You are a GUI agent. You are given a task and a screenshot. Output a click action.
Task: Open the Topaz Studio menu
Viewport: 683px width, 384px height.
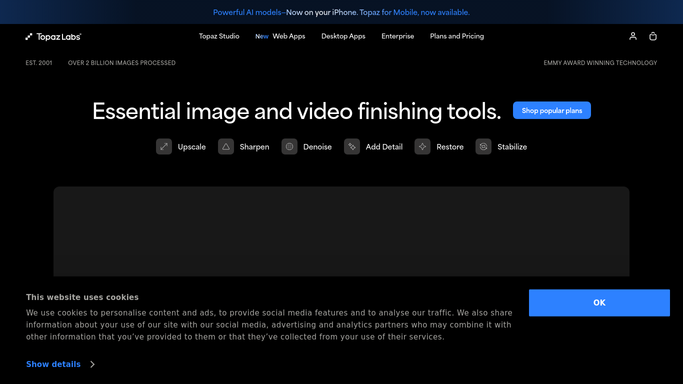point(219,36)
